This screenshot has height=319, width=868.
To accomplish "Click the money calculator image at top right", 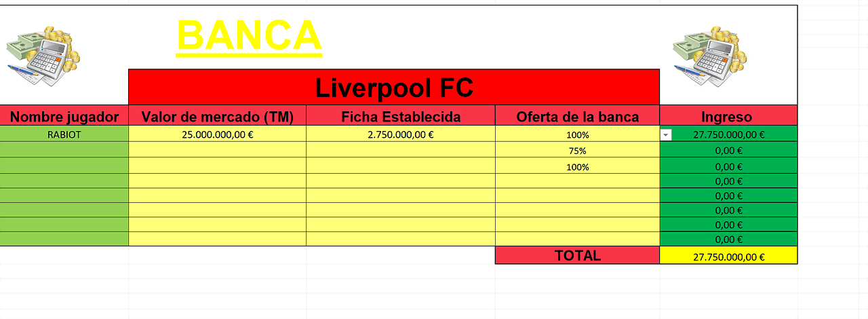I will coord(709,56).
